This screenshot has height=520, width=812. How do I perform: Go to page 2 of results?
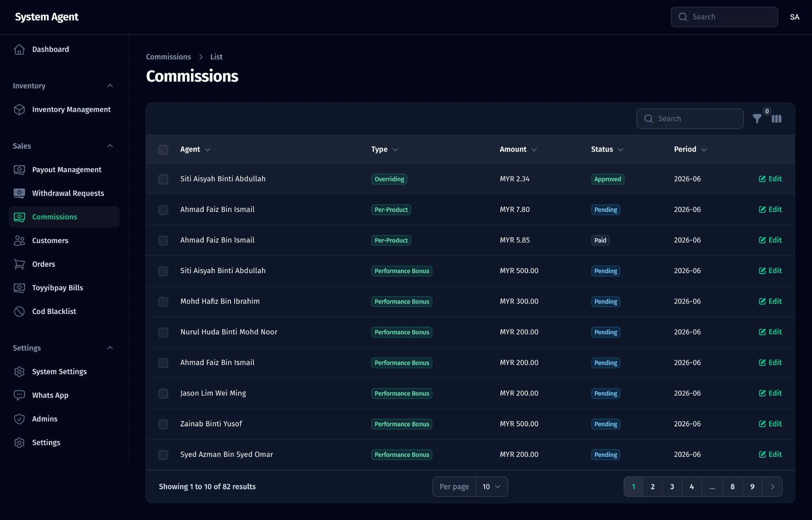click(x=652, y=487)
